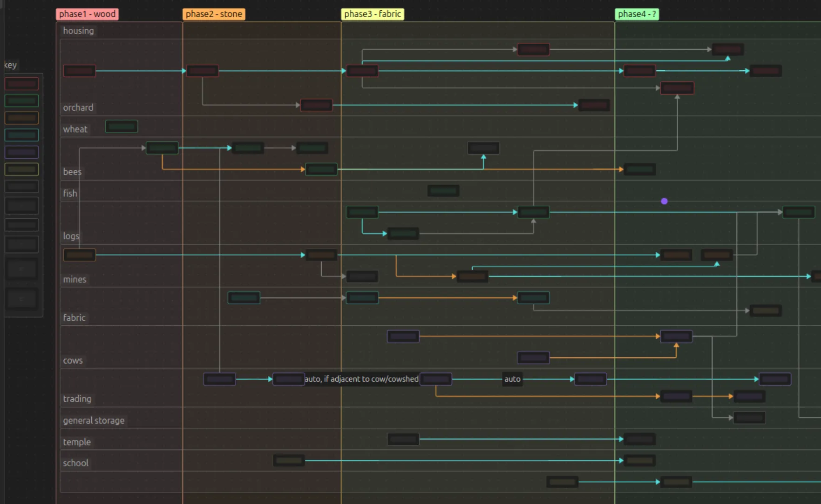Select the temple row label

click(77, 442)
